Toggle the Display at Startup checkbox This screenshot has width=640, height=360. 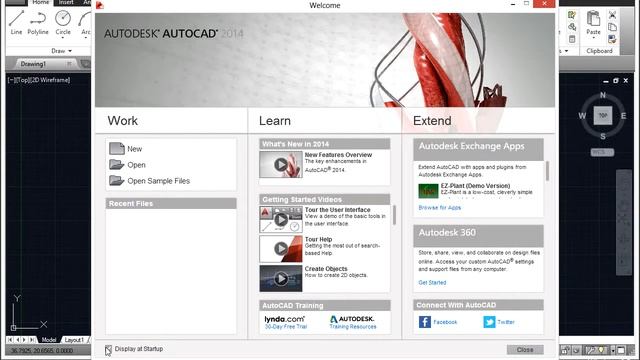(108, 349)
